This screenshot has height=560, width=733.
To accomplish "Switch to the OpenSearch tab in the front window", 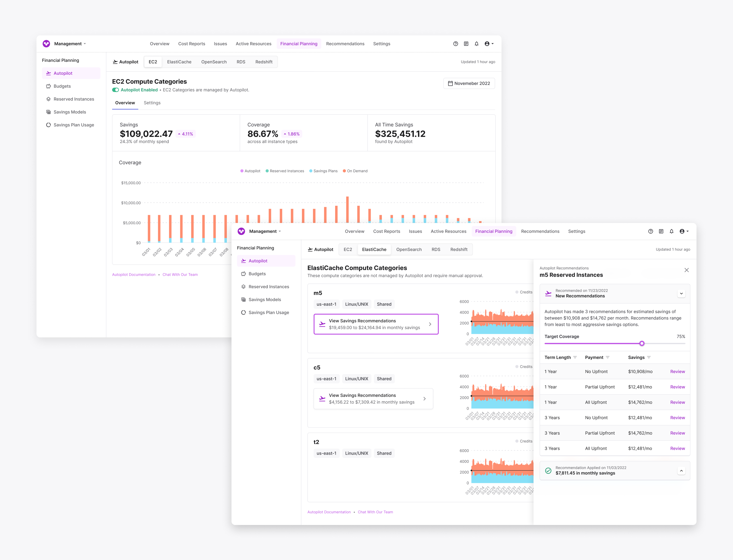I will pos(409,249).
